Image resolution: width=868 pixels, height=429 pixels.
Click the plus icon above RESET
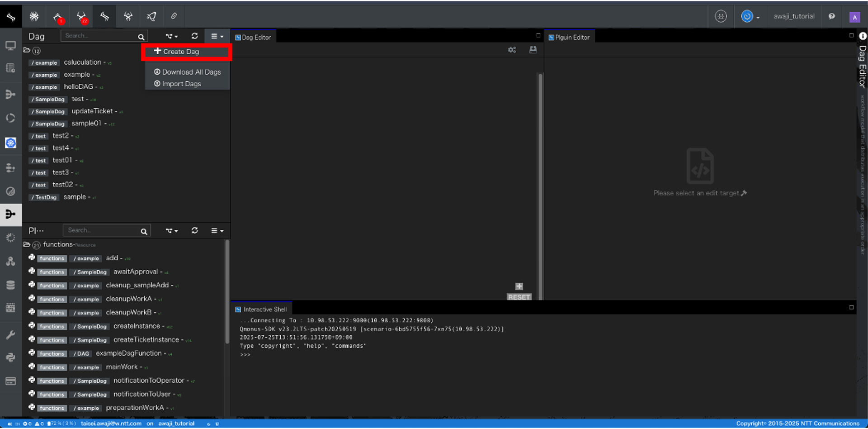[x=519, y=286]
